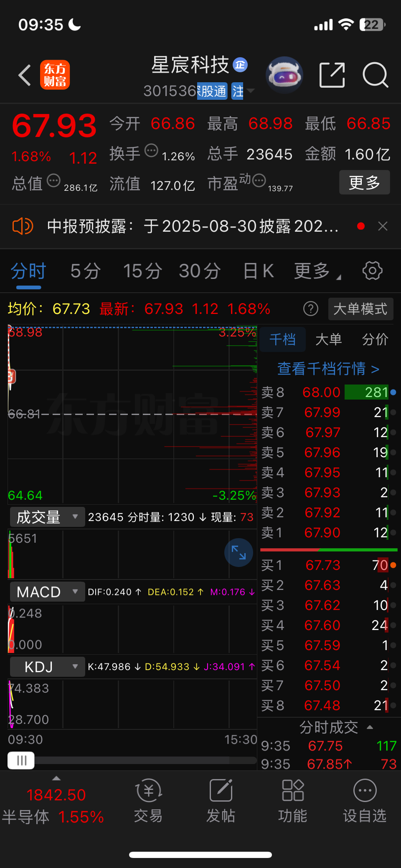The image size is (401, 868).
Task: Open the 功能 grid icon
Action: pyautogui.click(x=293, y=790)
